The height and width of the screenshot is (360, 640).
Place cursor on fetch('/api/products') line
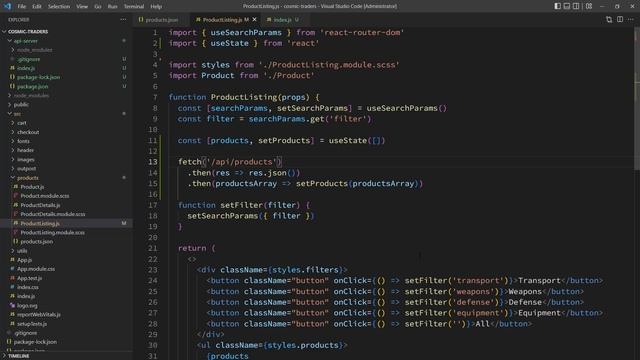coord(230,162)
